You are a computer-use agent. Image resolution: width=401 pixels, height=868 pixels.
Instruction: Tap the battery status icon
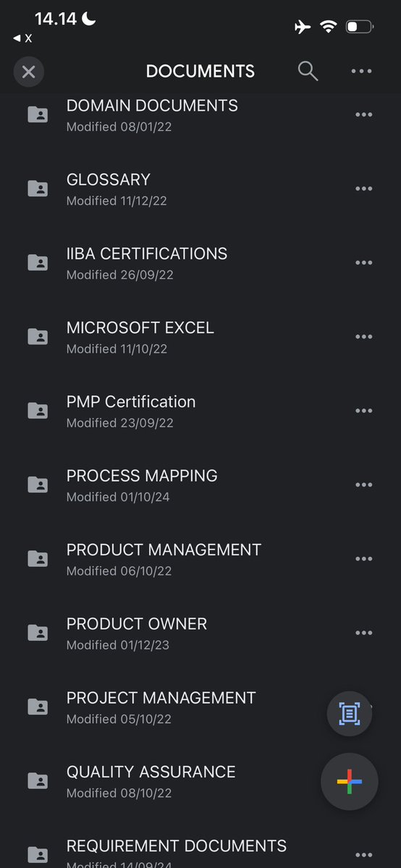point(360,26)
